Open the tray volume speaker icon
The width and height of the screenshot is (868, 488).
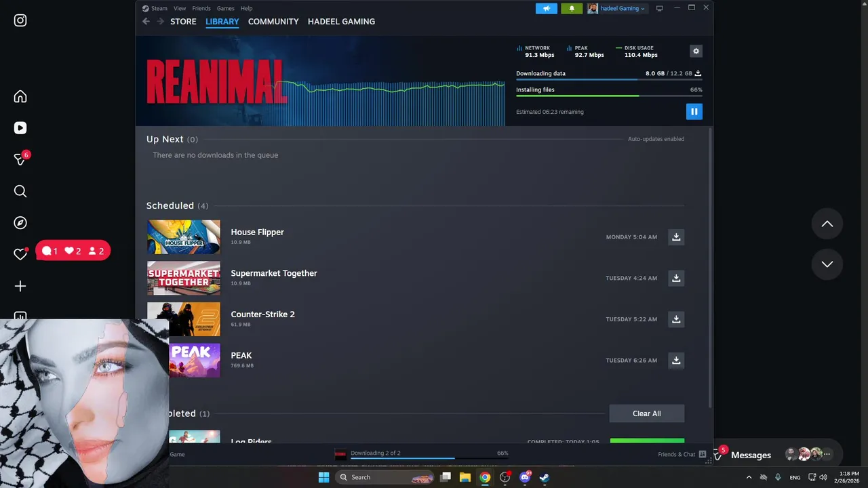(x=823, y=477)
